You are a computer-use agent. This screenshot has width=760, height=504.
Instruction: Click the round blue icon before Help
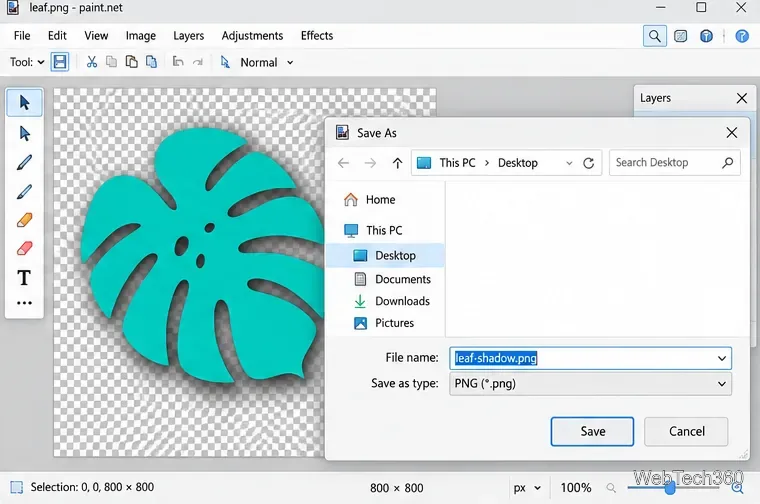click(706, 36)
